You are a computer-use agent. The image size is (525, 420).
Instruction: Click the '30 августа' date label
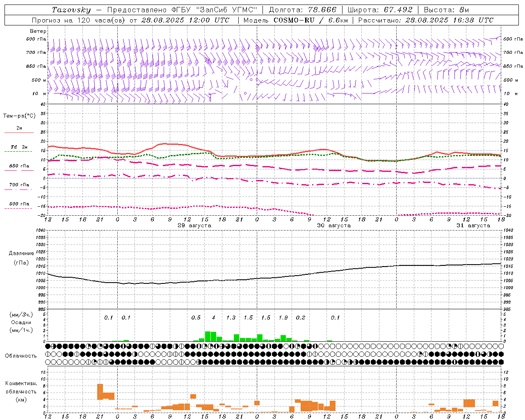(x=334, y=226)
